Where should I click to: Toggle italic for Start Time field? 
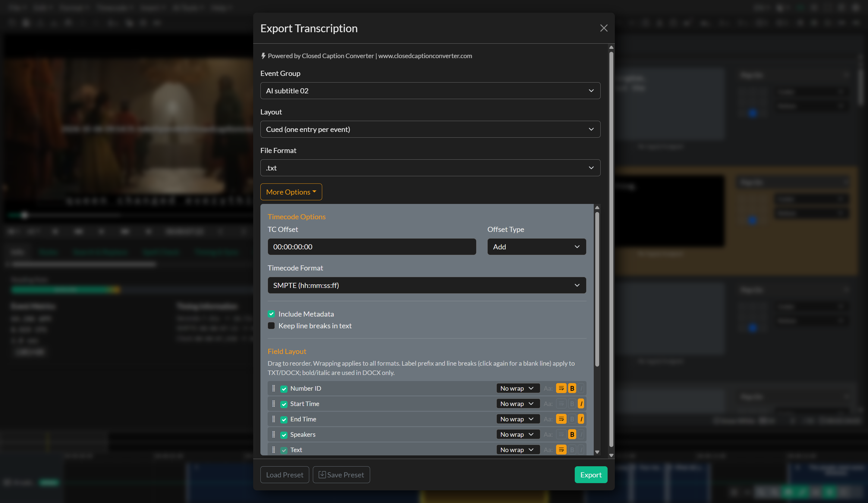[x=581, y=404]
